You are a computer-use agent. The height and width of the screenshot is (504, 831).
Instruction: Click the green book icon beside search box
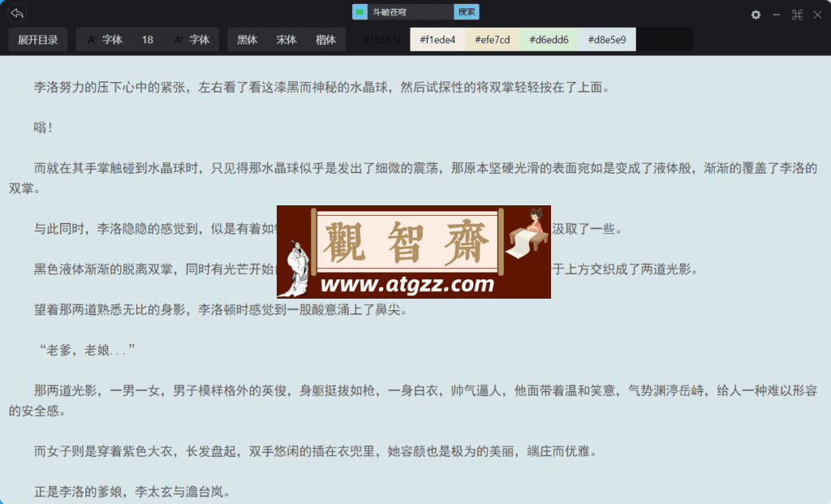pos(360,11)
